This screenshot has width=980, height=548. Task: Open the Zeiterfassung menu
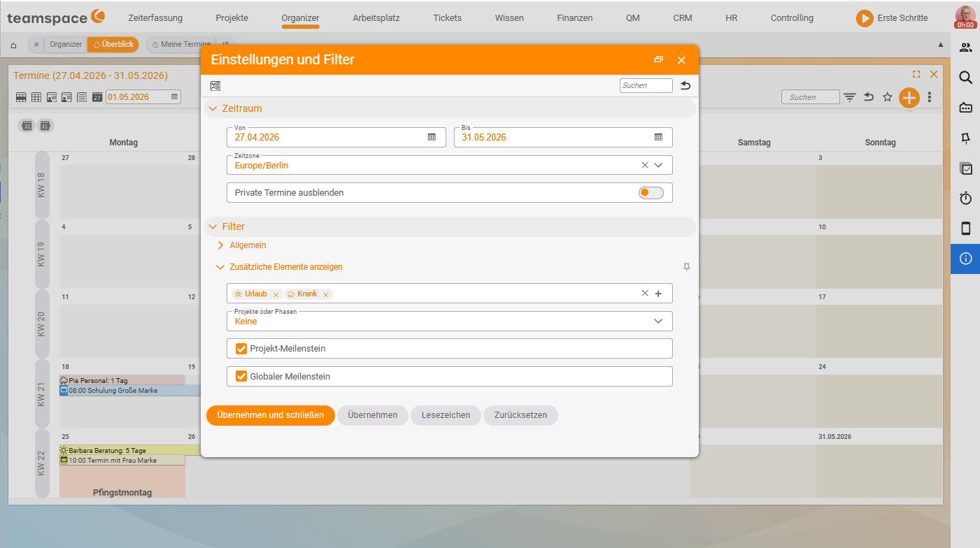155,18
